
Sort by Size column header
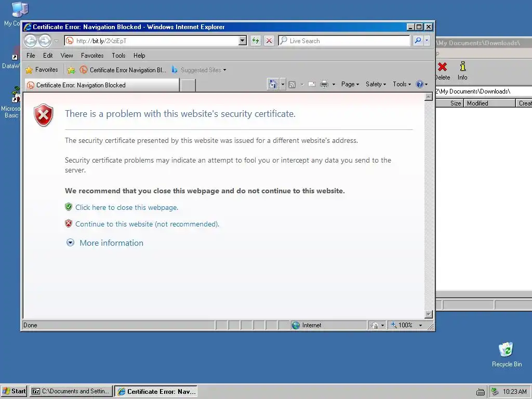pyautogui.click(x=449, y=103)
